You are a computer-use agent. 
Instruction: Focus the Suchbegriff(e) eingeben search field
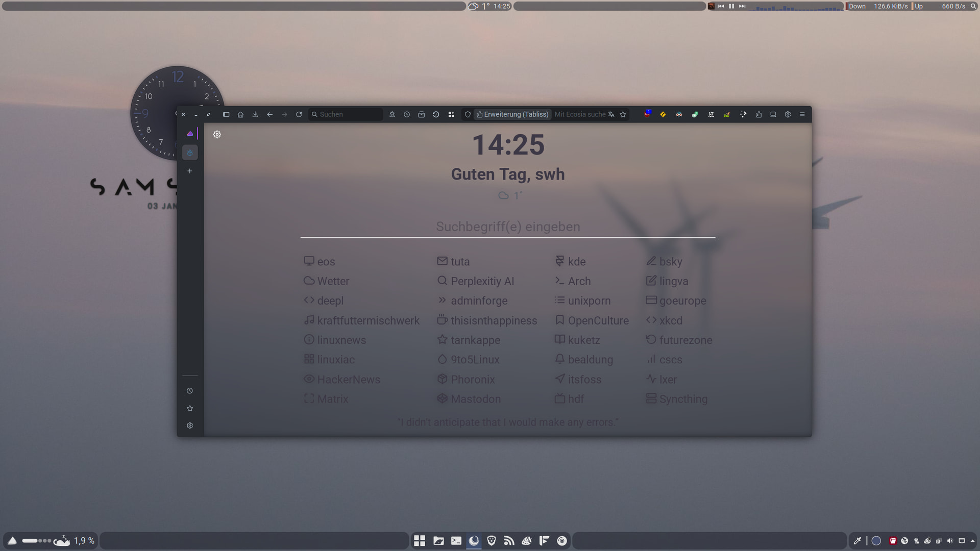point(507,227)
